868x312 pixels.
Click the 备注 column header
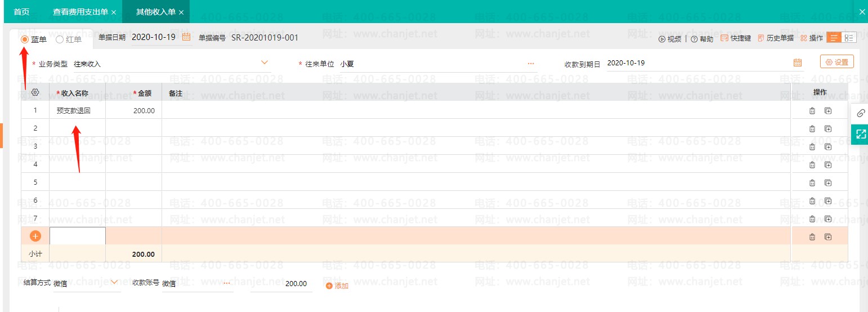pos(476,92)
